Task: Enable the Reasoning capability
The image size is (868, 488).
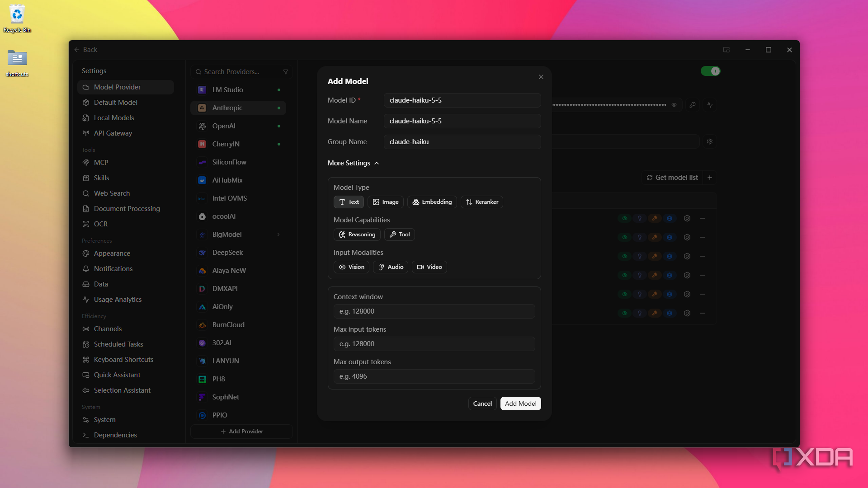Action: tap(357, 235)
